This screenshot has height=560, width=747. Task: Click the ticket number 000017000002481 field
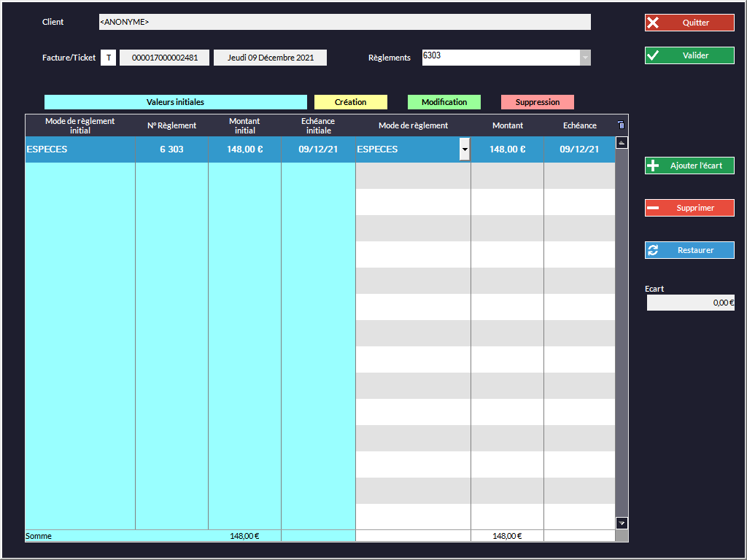(x=164, y=58)
